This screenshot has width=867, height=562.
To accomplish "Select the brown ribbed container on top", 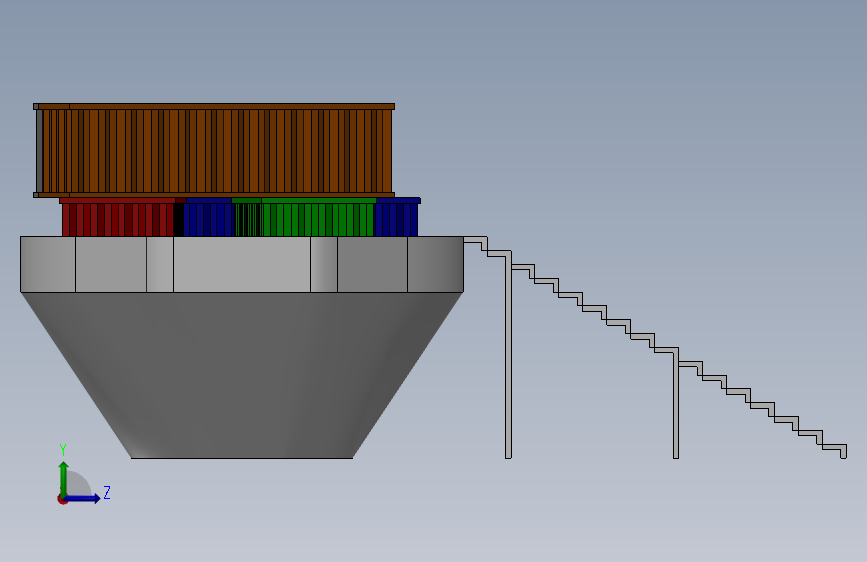I will click(214, 150).
